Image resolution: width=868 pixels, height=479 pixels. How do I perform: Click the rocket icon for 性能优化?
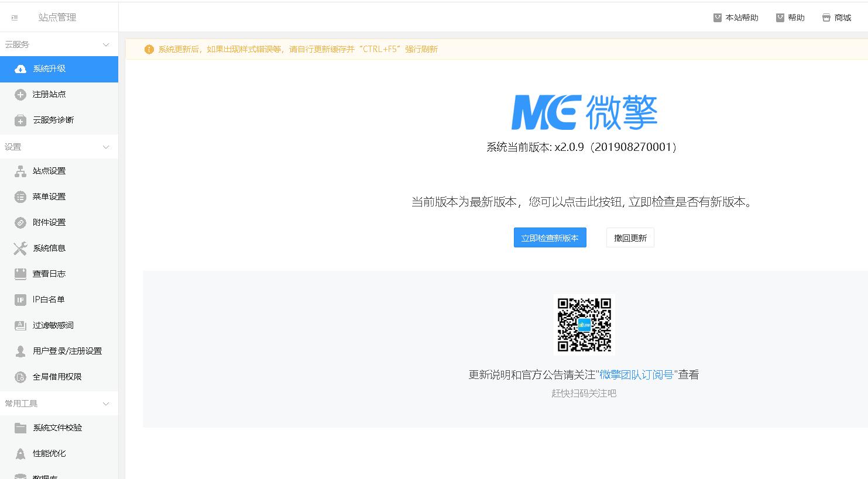point(20,454)
